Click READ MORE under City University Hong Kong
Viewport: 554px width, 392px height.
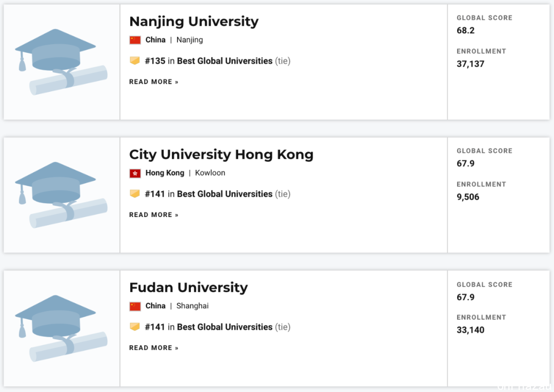(154, 215)
